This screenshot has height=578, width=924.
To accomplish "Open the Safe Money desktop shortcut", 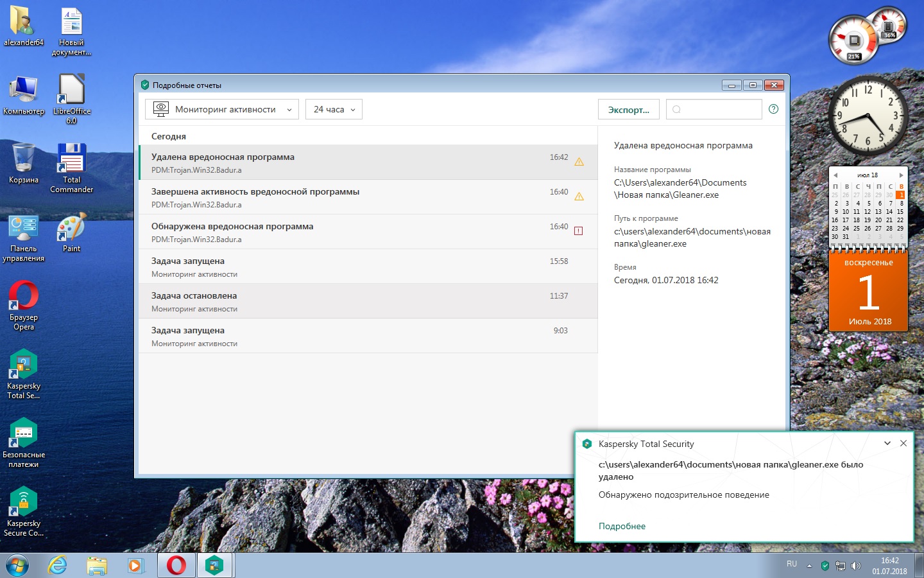I will coord(24,435).
